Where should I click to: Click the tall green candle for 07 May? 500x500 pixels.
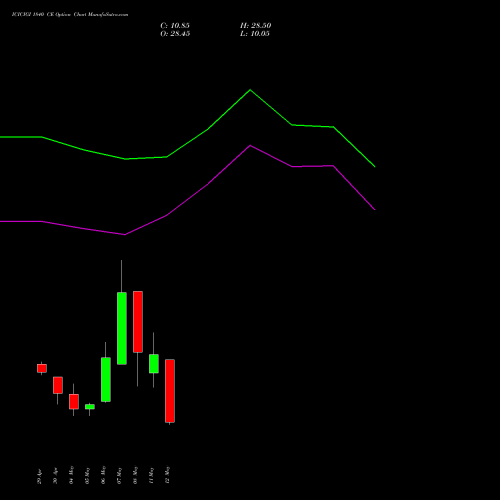(x=122, y=328)
